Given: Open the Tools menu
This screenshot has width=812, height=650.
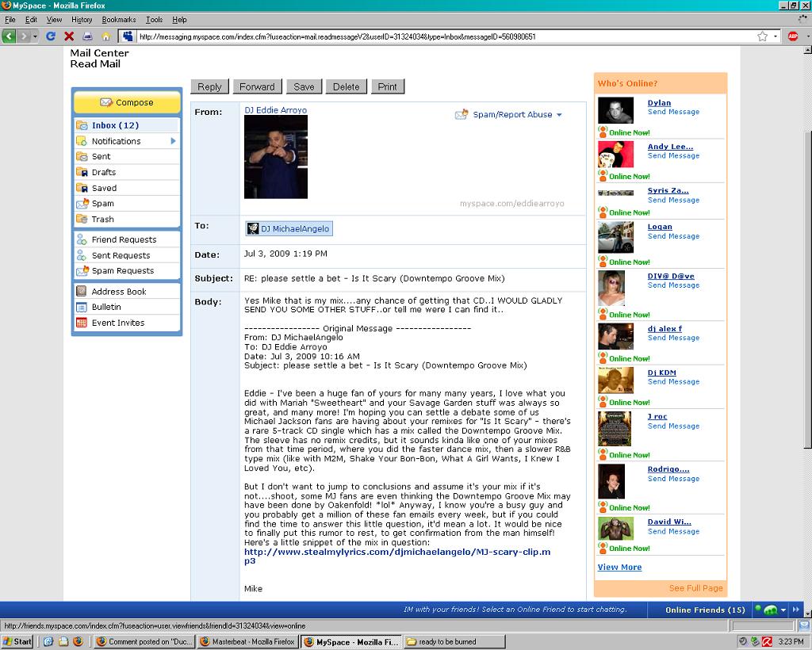Looking at the screenshot, I should coord(155,20).
